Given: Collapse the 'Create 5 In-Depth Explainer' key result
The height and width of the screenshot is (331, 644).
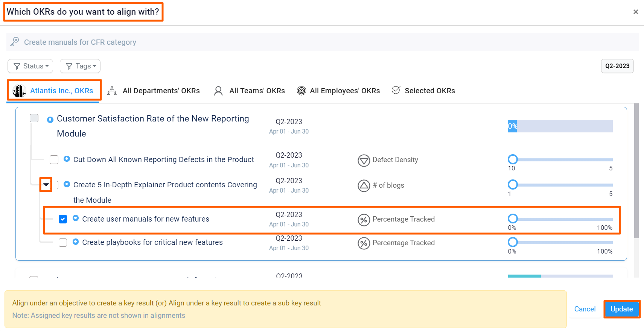Looking at the screenshot, I should [x=46, y=185].
